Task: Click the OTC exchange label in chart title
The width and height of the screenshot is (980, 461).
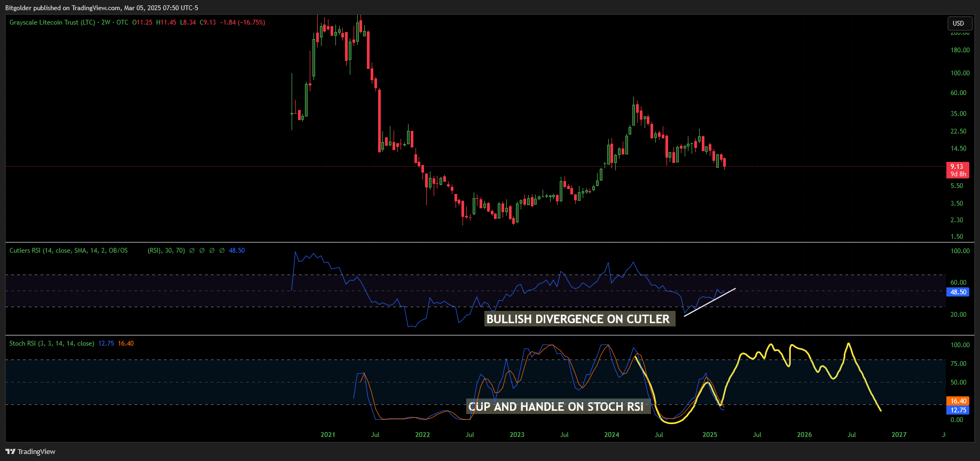Action: (x=122, y=22)
